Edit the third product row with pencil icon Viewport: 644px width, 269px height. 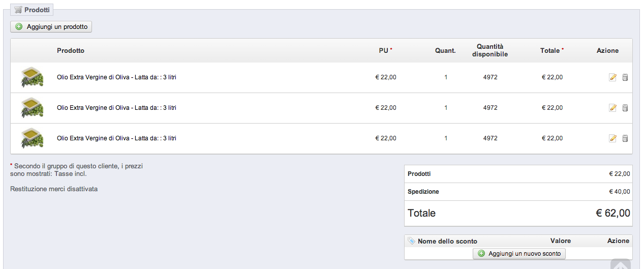point(612,138)
